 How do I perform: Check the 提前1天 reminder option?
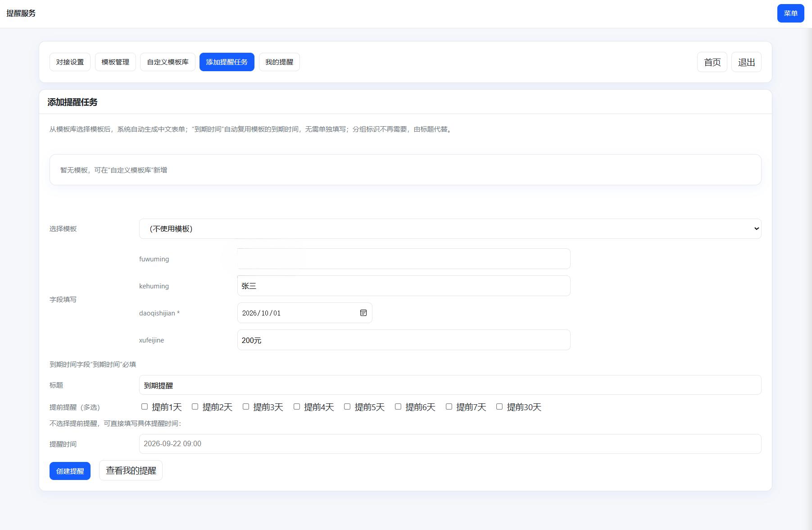145,407
